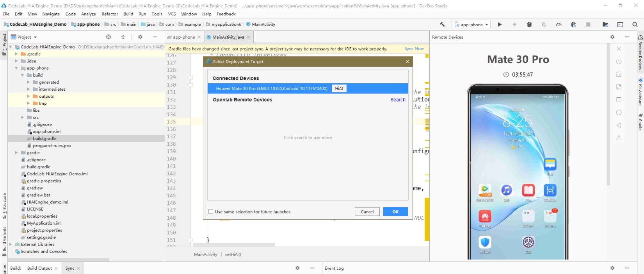Screen dimensions: 644x274
Task: Expand the src folder in tree
Action: (x=23, y=117)
